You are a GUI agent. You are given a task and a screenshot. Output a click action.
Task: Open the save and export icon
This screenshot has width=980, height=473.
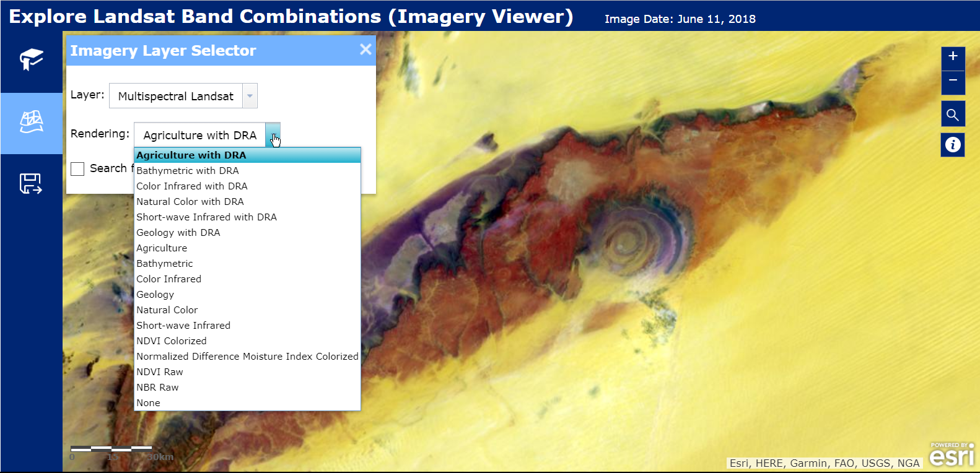pos(31,184)
